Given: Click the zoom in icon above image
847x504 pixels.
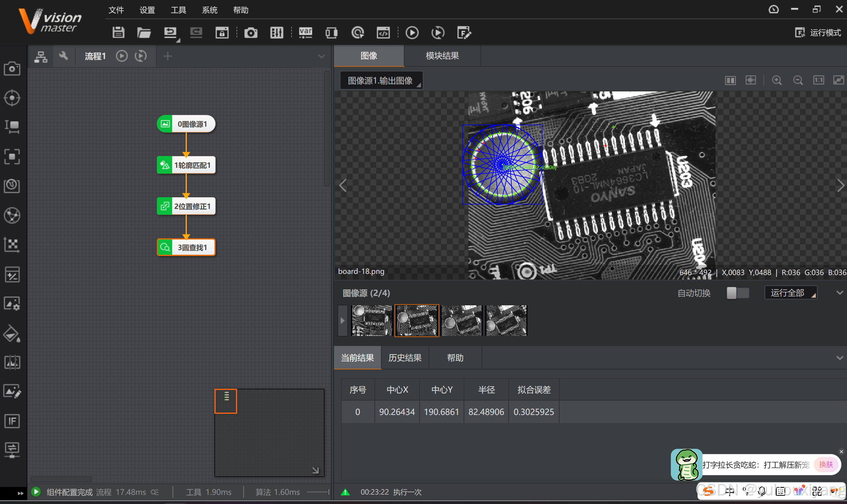Looking at the screenshot, I should tap(777, 81).
